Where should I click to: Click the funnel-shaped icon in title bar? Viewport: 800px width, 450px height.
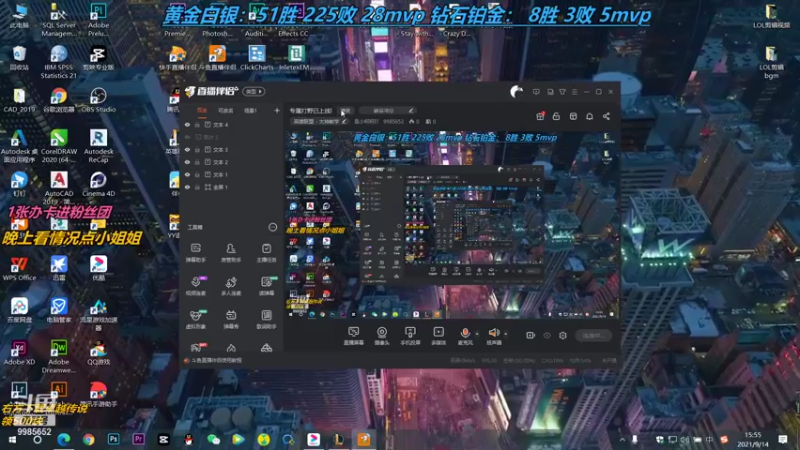coord(562,92)
